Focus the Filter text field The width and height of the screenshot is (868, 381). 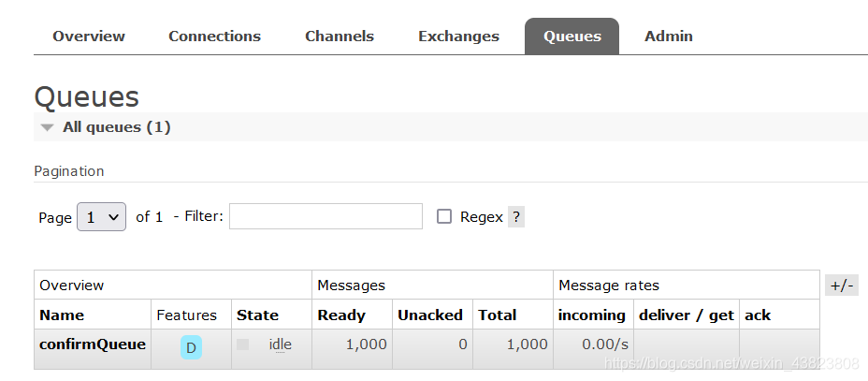325,217
